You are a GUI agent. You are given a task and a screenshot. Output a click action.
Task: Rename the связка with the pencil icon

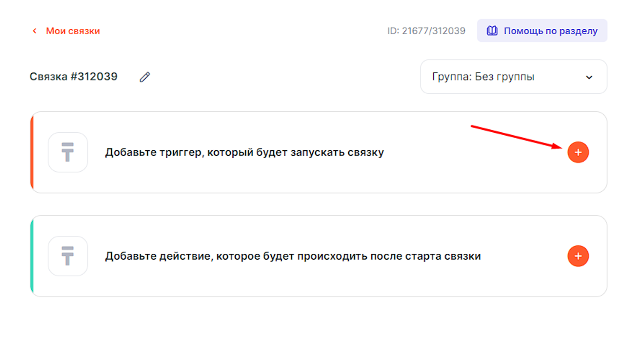(145, 77)
